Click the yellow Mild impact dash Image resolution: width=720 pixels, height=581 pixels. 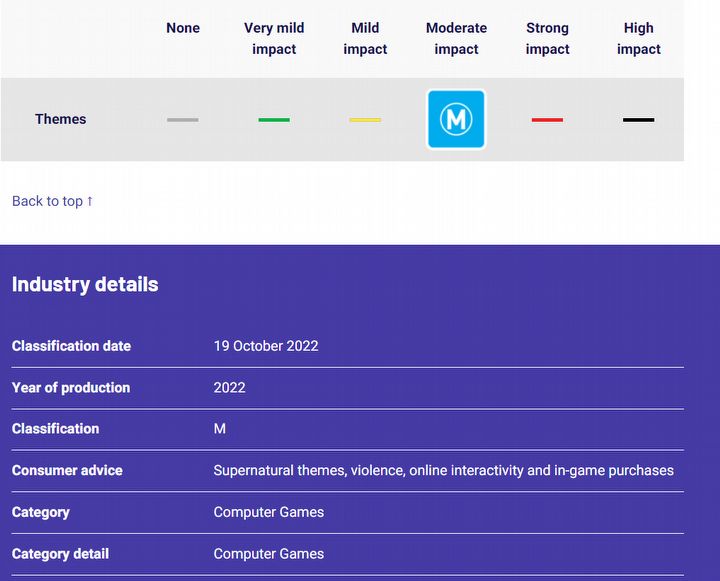(x=365, y=120)
